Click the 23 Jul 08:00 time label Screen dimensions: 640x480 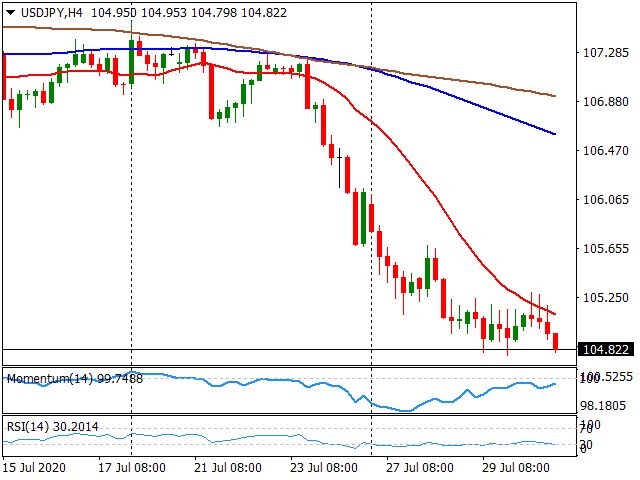(x=324, y=468)
